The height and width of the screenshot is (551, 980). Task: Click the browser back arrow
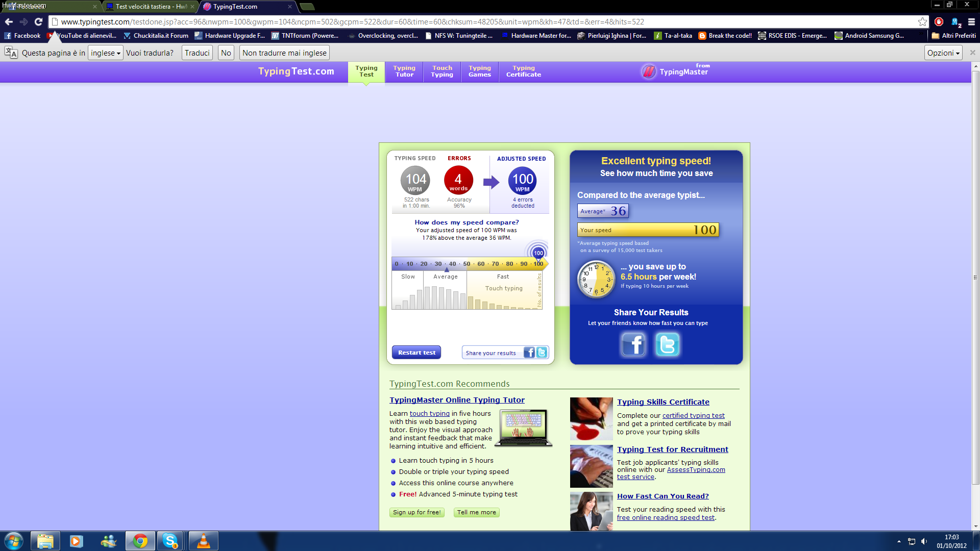(x=9, y=21)
